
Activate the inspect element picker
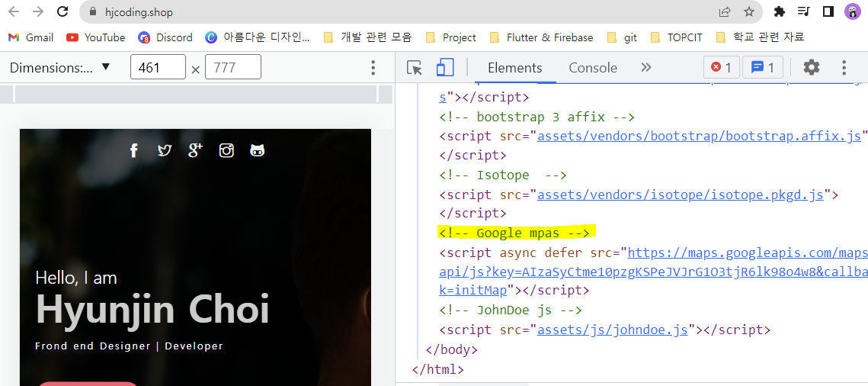tap(414, 68)
